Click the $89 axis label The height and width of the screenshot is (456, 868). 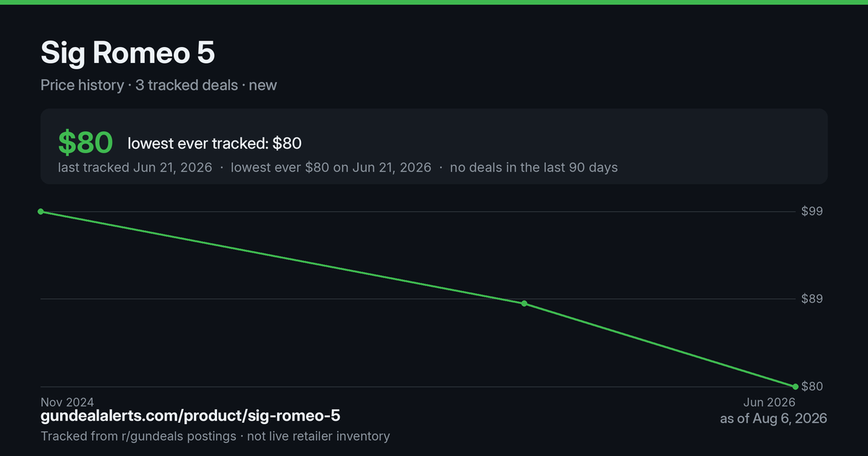click(x=812, y=299)
